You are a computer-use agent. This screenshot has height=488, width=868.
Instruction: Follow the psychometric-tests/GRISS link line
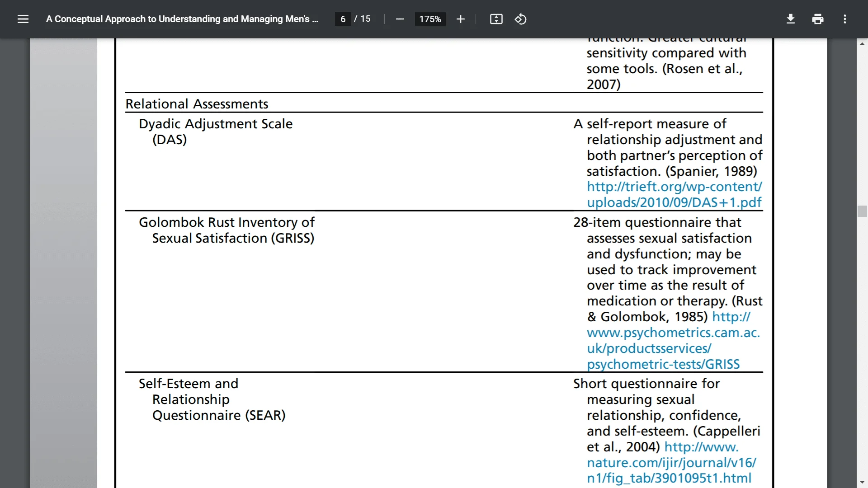(x=663, y=364)
